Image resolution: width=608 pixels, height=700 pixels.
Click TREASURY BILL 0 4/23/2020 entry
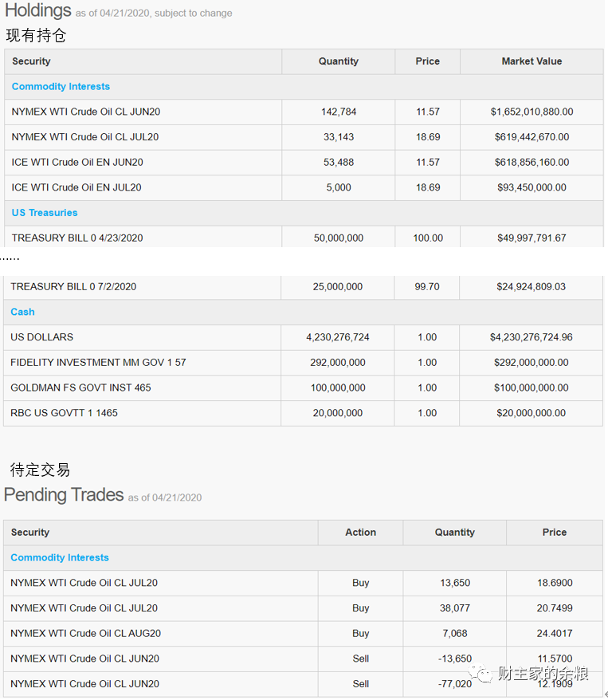[77, 238]
